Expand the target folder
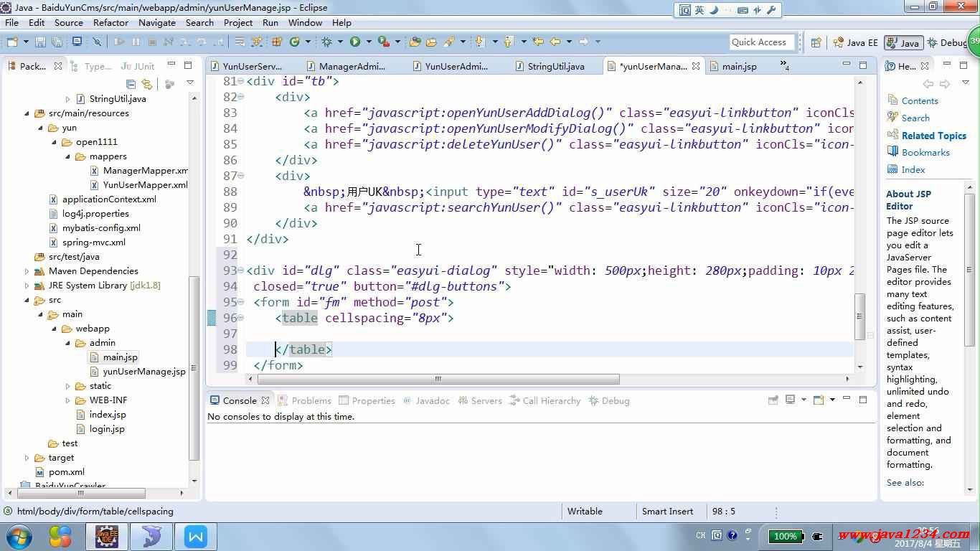 point(27,458)
